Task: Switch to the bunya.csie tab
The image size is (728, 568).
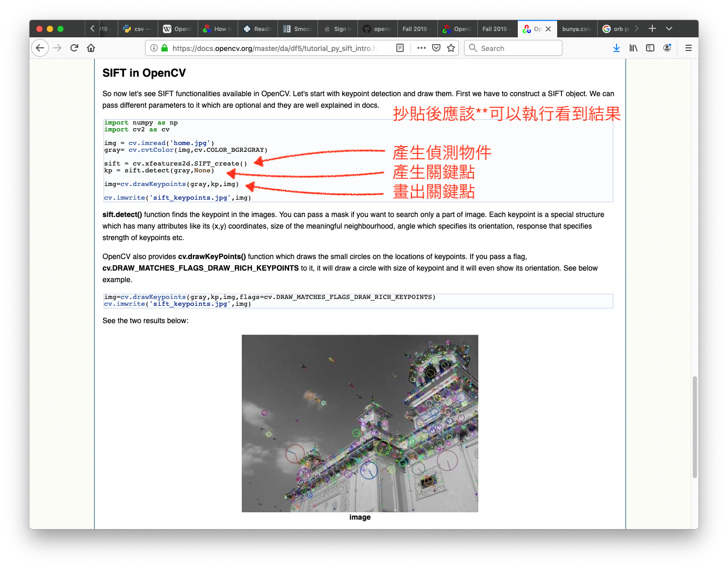Action: coord(576,29)
